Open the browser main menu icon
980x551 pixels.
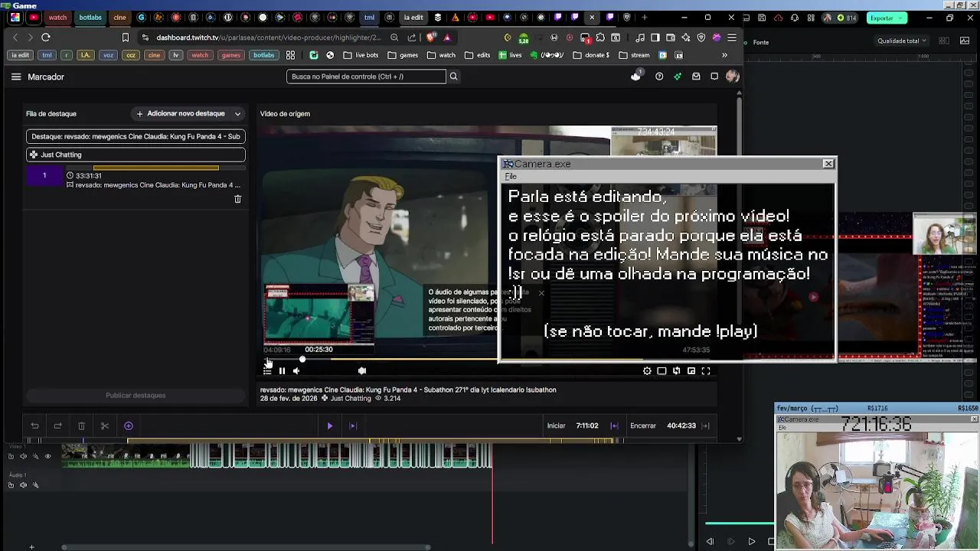(732, 37)
